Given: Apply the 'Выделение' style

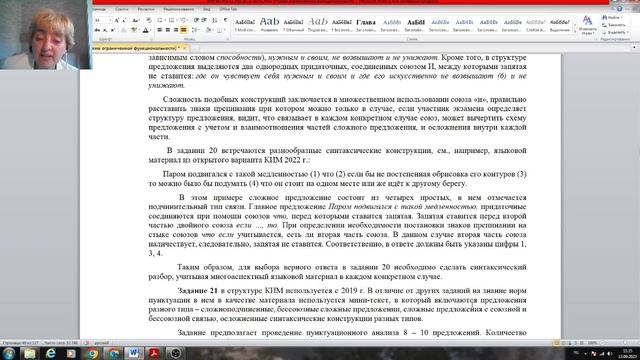Looking at the screenshot, I should pos(559,25).
